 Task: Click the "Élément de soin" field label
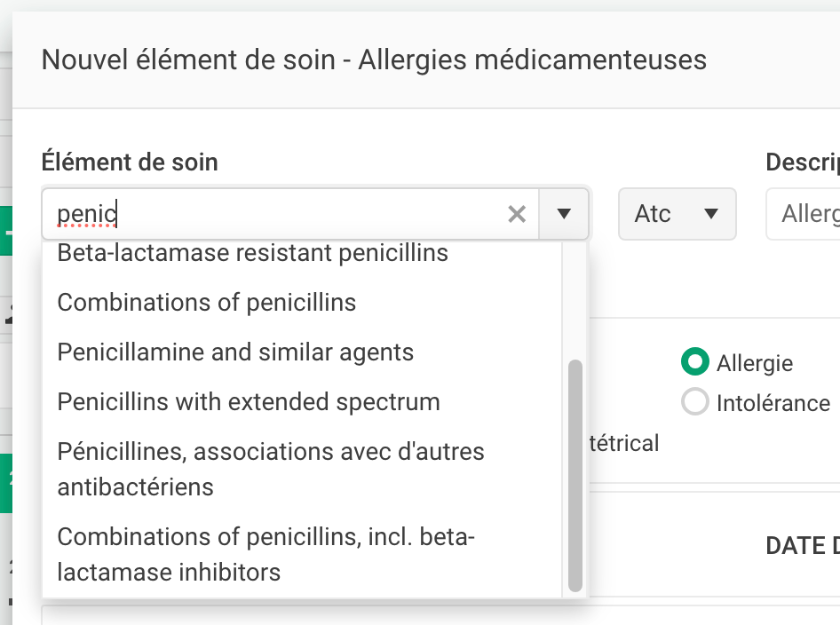point(130,162)
